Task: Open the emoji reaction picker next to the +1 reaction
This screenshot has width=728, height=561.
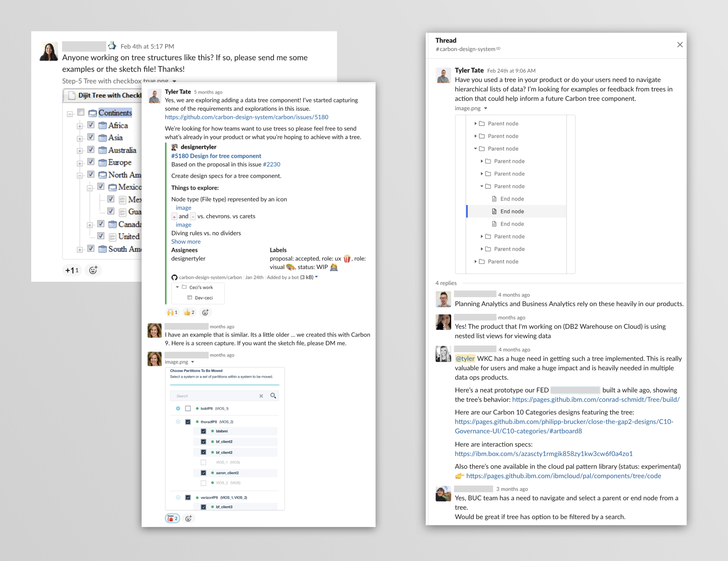Action: tap(93, 270)
